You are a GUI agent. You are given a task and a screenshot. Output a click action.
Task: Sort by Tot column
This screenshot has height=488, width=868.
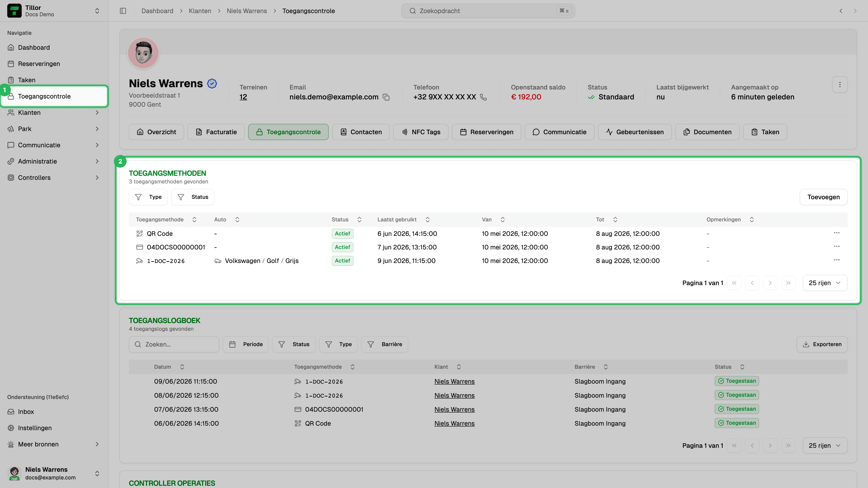click(x=615, y=220)
